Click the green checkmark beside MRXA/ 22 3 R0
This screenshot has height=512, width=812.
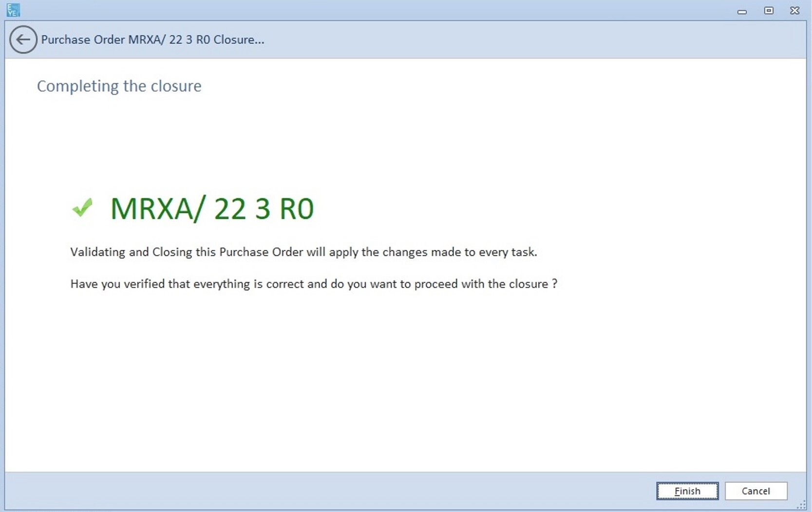point(82,208)
